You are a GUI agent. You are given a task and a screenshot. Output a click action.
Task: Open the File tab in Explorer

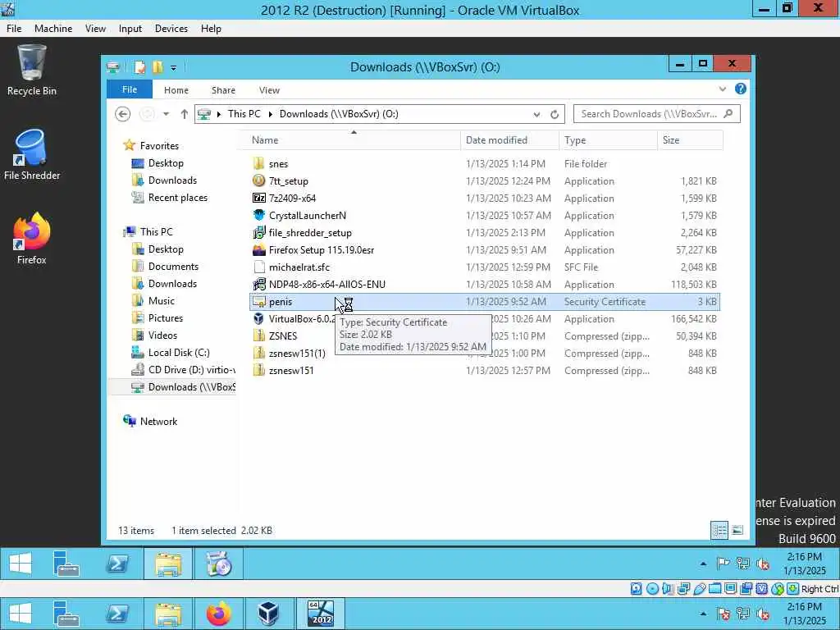[x=130, y=89]
